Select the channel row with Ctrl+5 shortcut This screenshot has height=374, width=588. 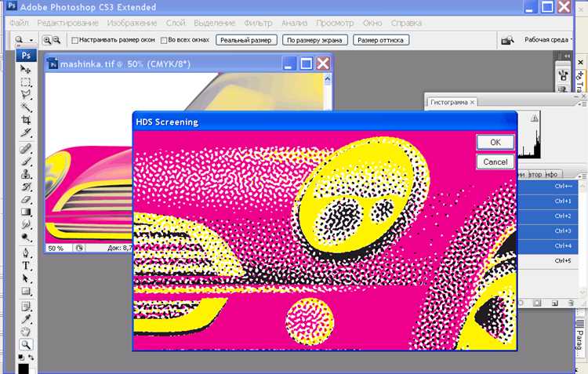pyautogui.click(x=548, y=261)
